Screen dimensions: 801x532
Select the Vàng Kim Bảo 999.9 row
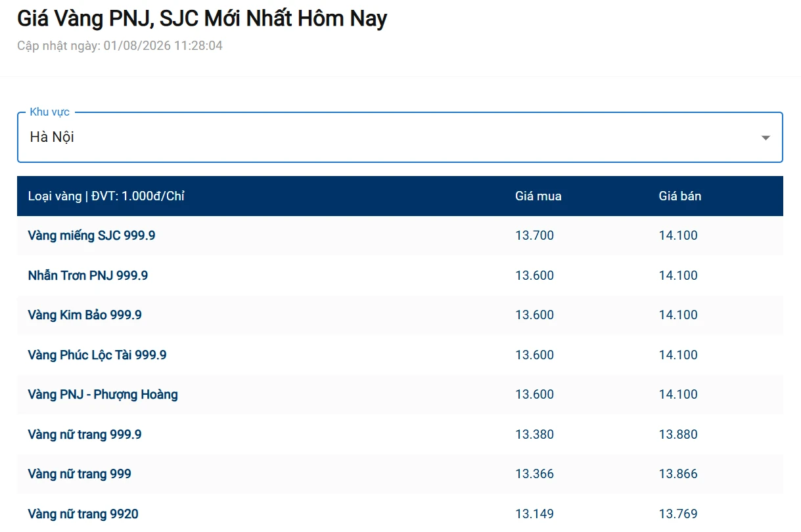(400, 315)
